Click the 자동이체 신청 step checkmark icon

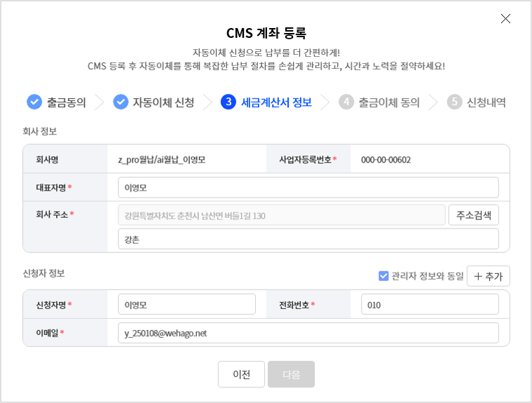point(121,102)
